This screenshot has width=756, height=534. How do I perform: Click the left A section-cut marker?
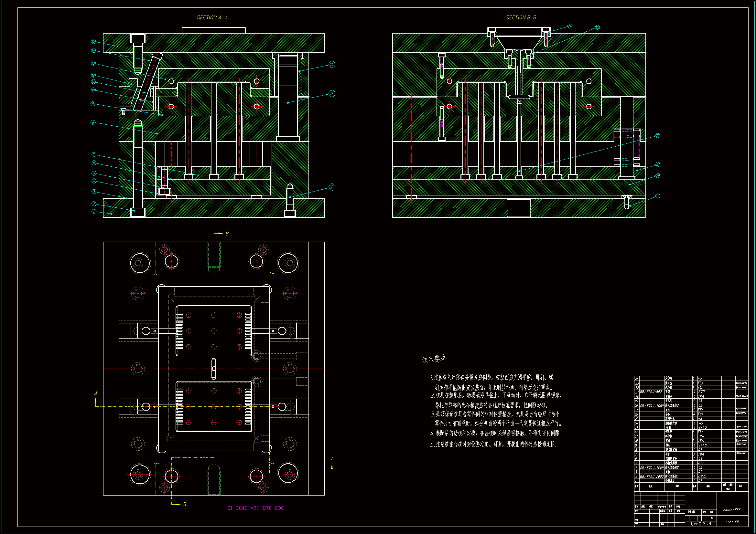click(96, 394)
